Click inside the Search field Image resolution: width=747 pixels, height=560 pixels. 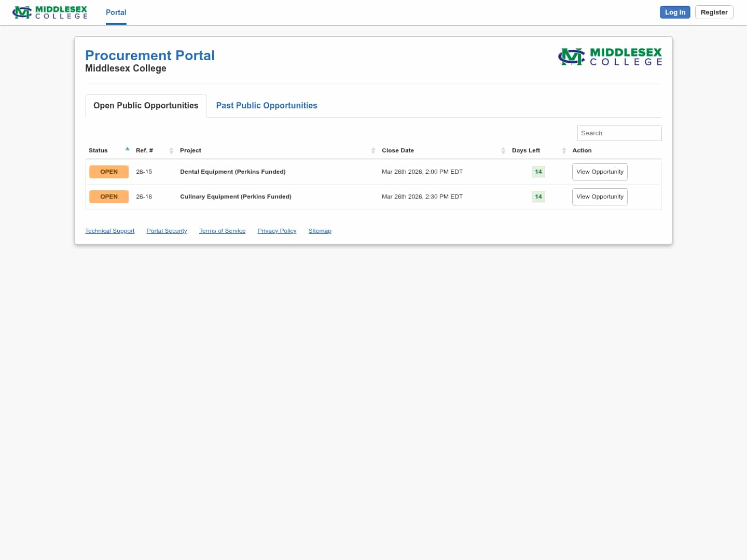click(x=619, y=133)
